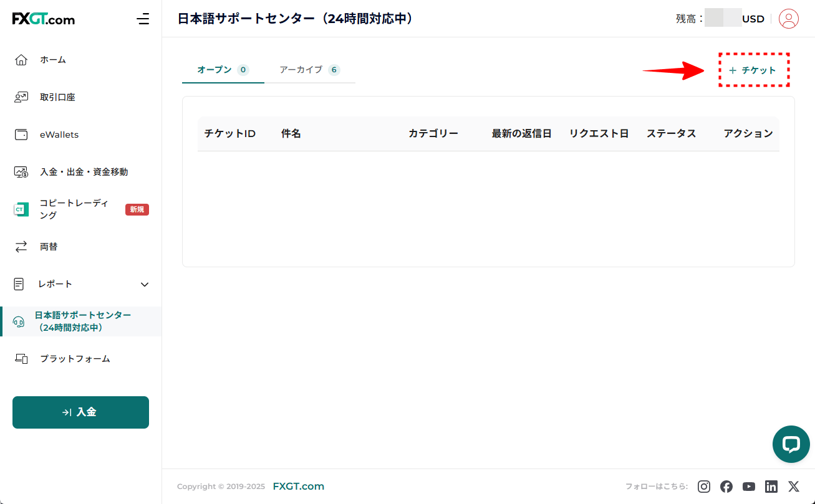The height and width of the screenshot is (504, 815).
Task: Open eWallets sidebar item
Action: pos(59,135)
